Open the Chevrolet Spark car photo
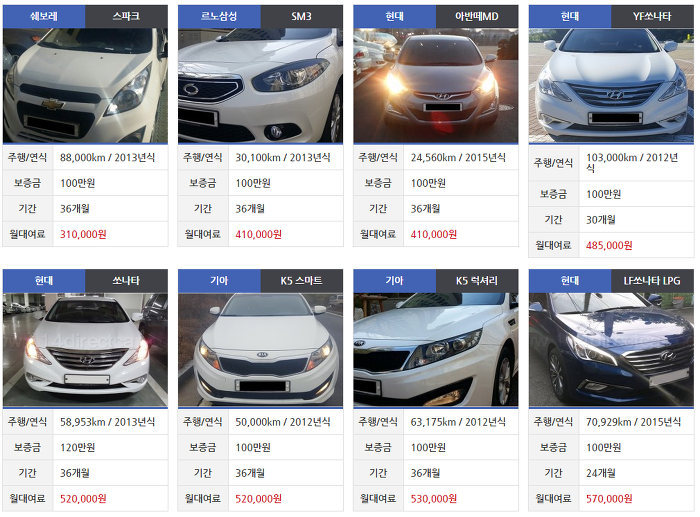This screenshot has height=517, width=700. pos(85,86)
